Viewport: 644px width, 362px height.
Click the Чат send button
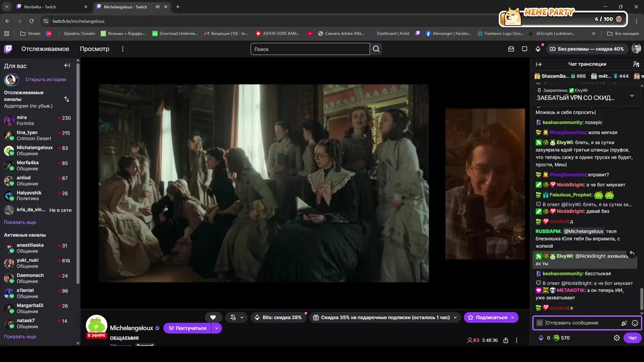pyautogui.click(x=632, y=338)
